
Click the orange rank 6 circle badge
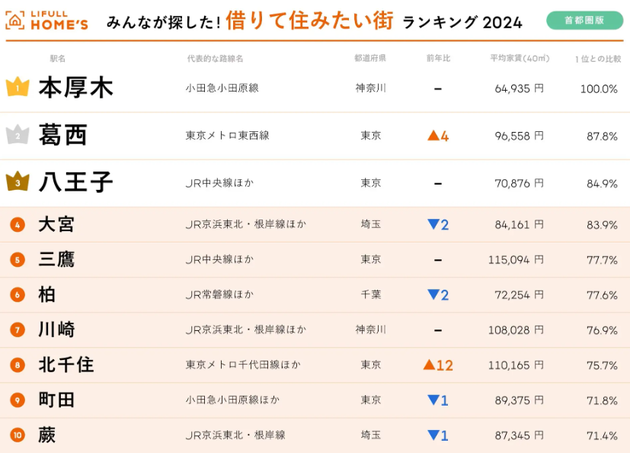17,295
